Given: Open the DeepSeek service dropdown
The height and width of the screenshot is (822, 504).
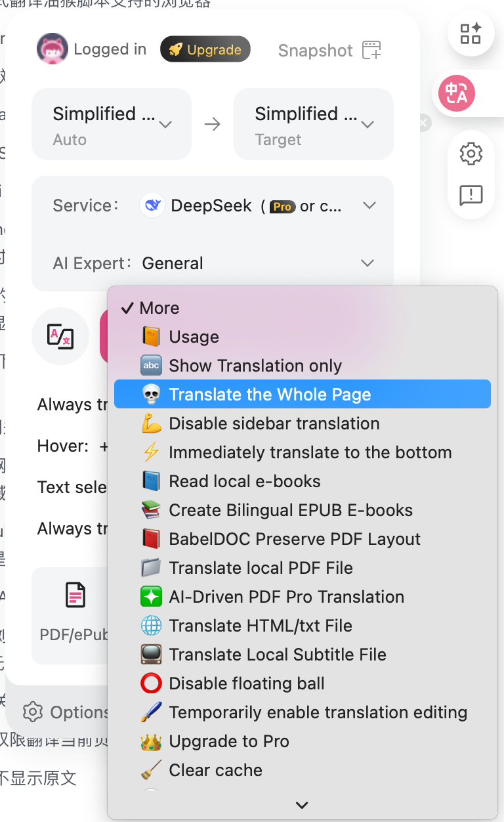Looking at the screenshot, I should click(369, 205).
